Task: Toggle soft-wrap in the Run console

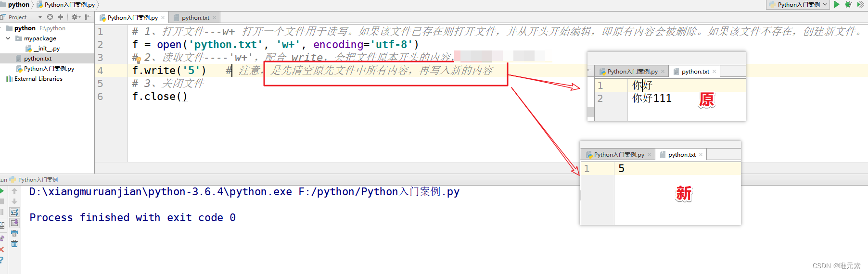Action: click(x=14, y=212)
